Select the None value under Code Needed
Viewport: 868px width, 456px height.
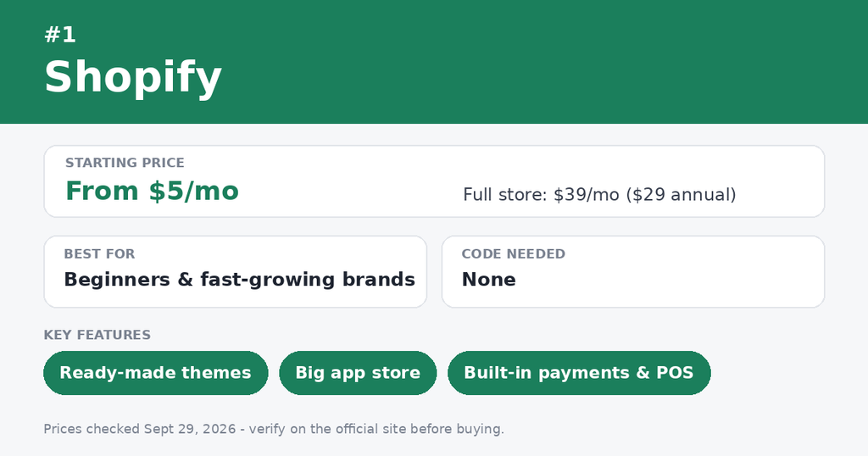point(489,280)
